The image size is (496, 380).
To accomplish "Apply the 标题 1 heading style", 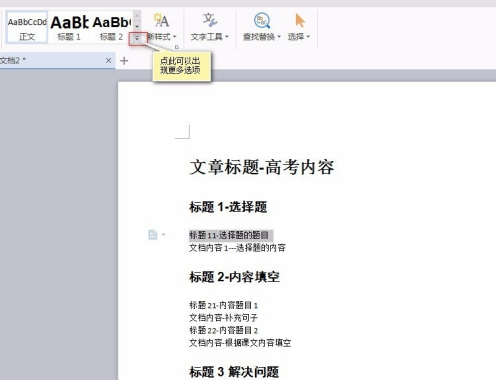I will [69, 27].
